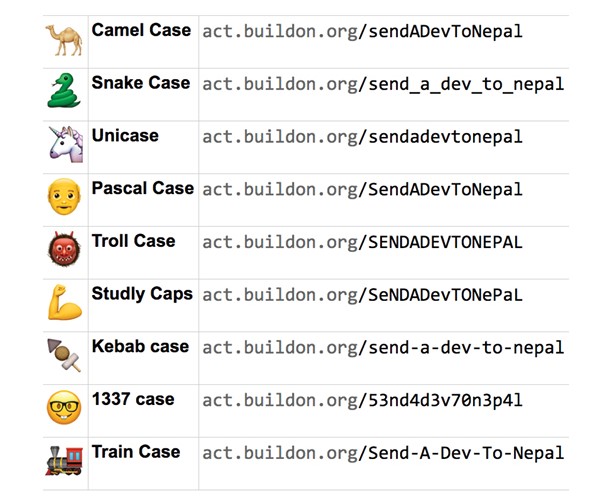The width and height of the screenshot is (608, 498).
Task: Click the kebab skewer emoji icon
Action: tap(64, 355)
